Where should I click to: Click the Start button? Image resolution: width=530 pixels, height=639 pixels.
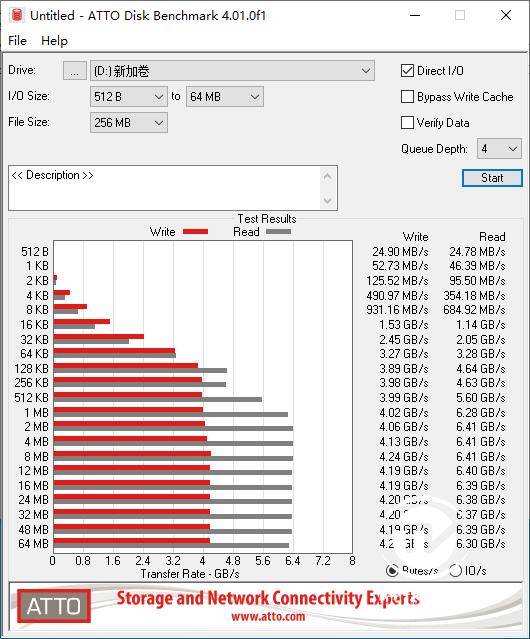(x=492, y=178)
